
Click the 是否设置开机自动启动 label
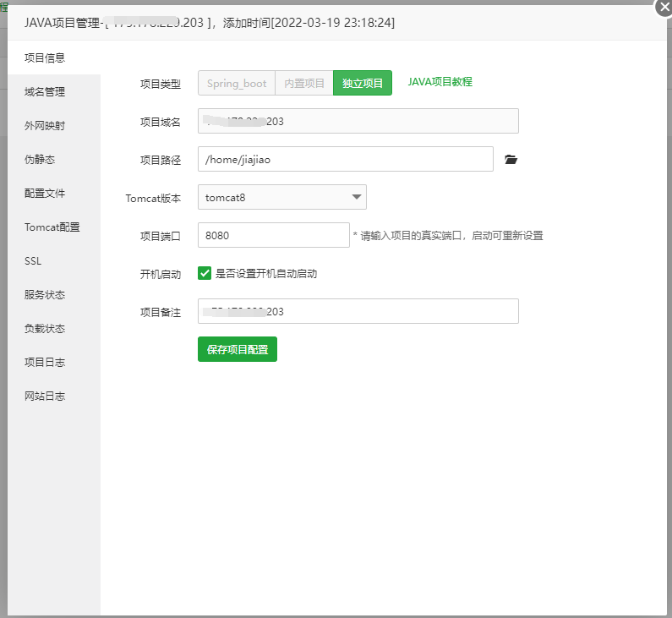[x=266, y=273]
